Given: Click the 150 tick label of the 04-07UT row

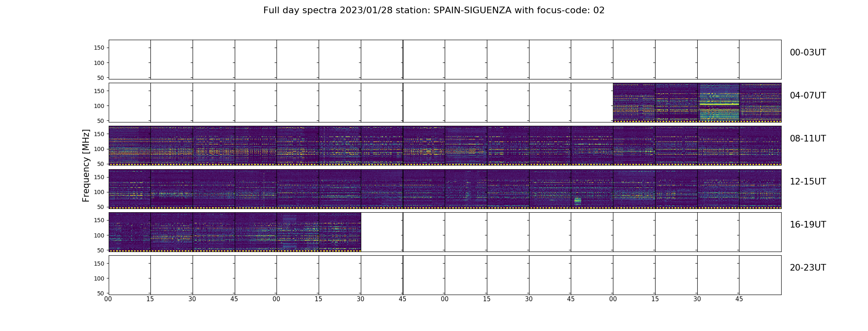Looking at the screenshot, I should point(99,91).
